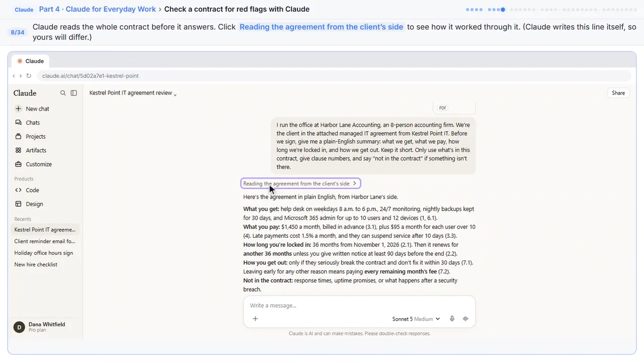Image resolution: width=644 pixels, height=362 pixels.
Task: Click the Claude breadcrumb link
Action: point(24,10)
